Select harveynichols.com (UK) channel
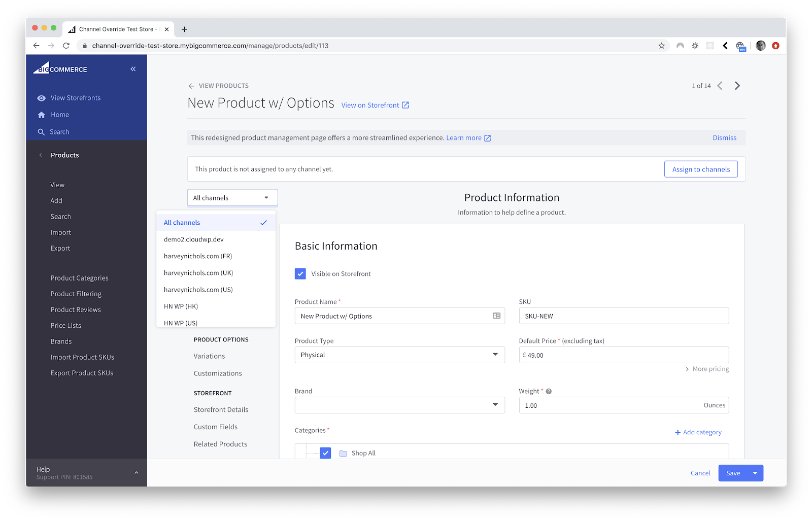 point(216,273)
